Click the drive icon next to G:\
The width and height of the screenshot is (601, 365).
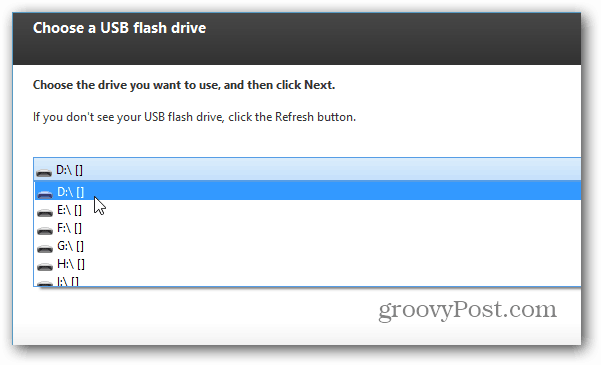pos(45,249)
